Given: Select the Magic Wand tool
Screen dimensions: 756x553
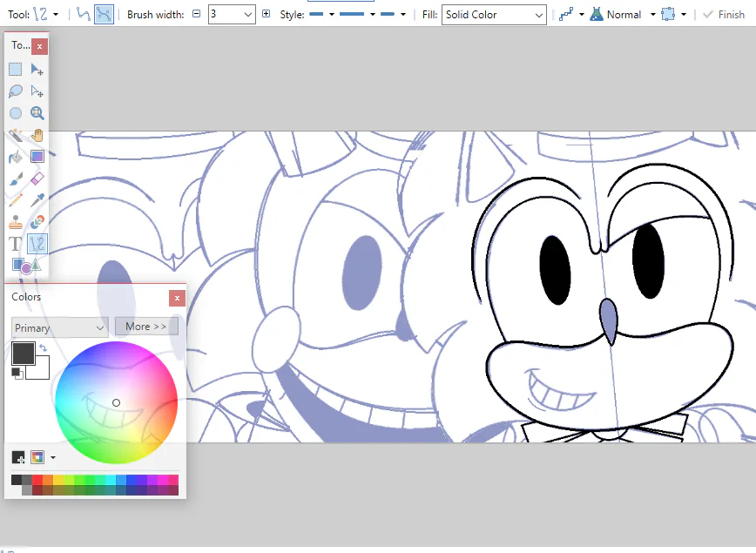Looking at the screenshot, I should (x=16, y=135).
